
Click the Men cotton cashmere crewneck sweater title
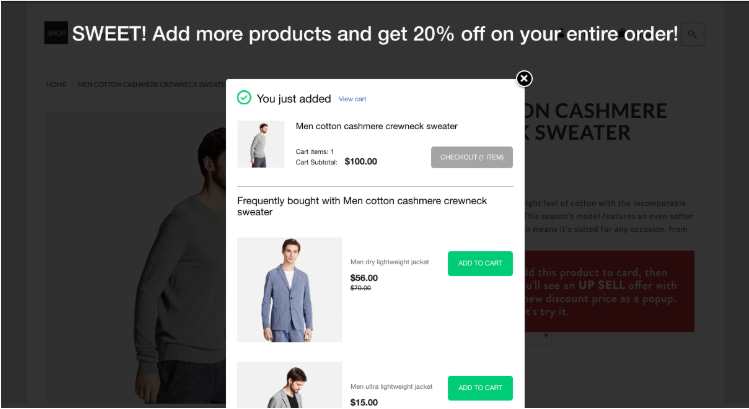(x=376, y=126)
